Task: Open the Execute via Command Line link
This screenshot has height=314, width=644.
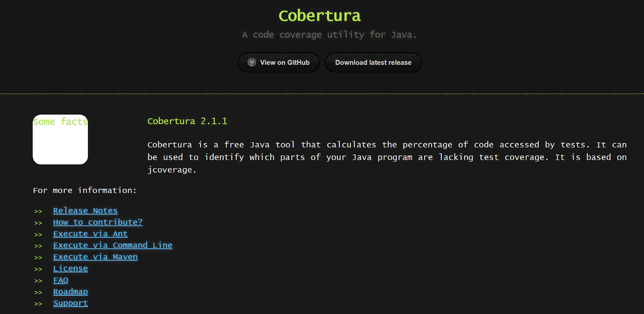Action: (x=113, y=245)
